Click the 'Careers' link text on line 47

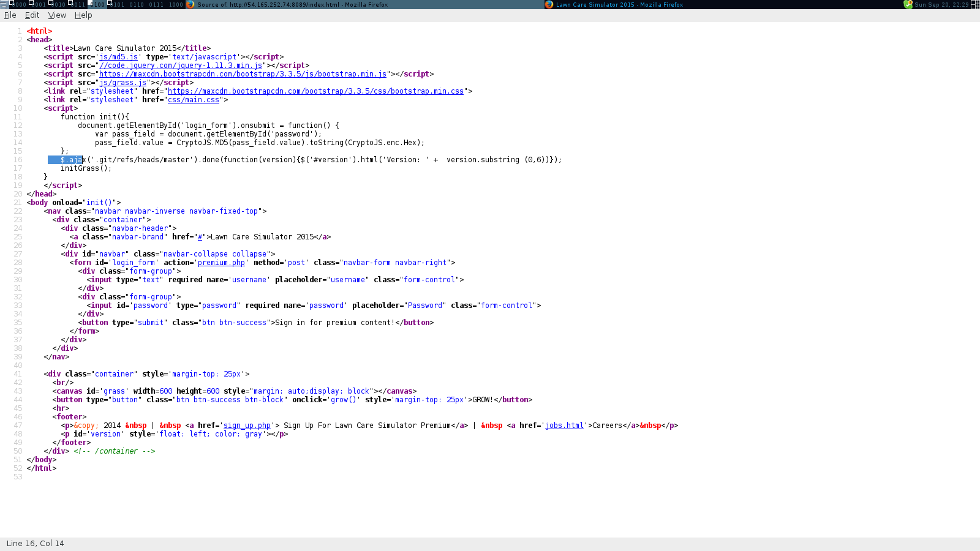608,425
